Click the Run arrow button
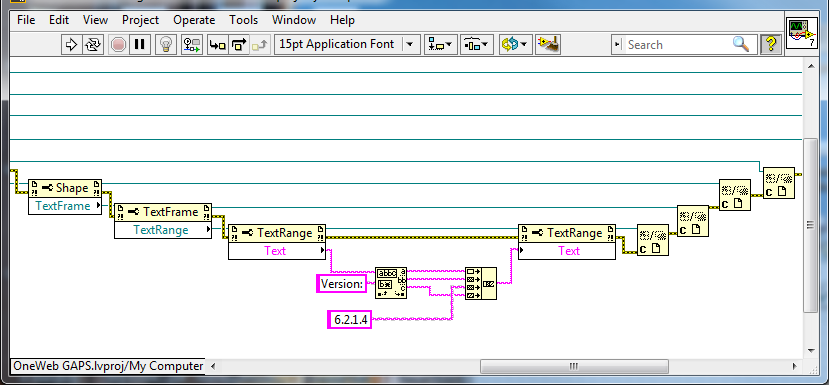 [x=70, y=44]
